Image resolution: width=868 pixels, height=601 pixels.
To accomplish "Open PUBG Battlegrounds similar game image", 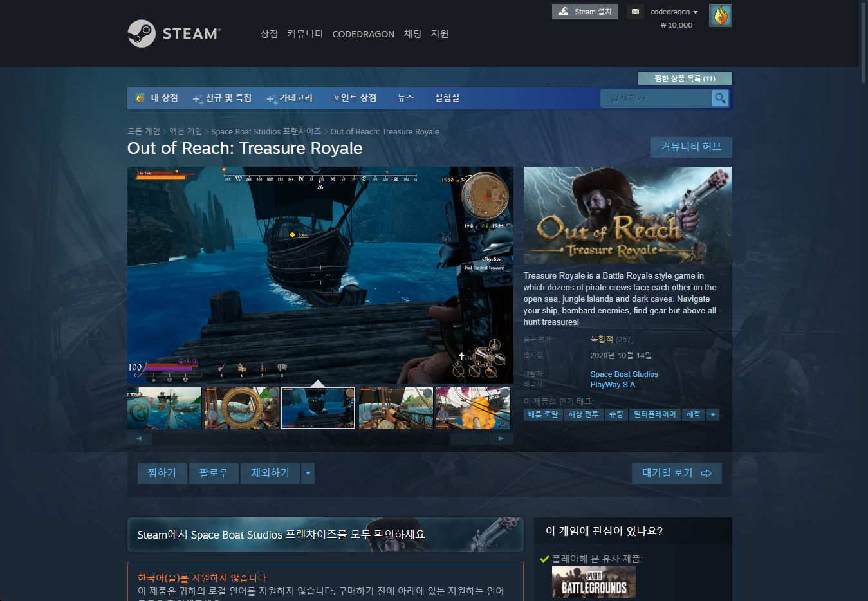I will tap(594, 582).
